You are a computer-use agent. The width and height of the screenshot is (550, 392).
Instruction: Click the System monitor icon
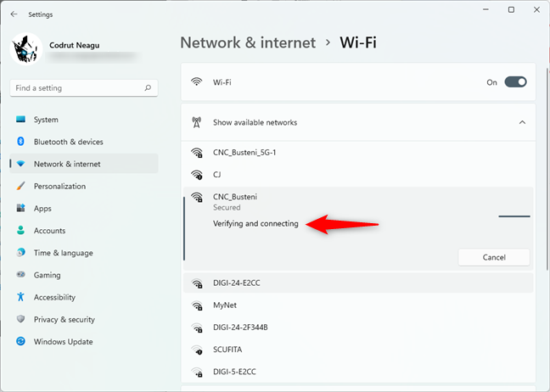20,120
